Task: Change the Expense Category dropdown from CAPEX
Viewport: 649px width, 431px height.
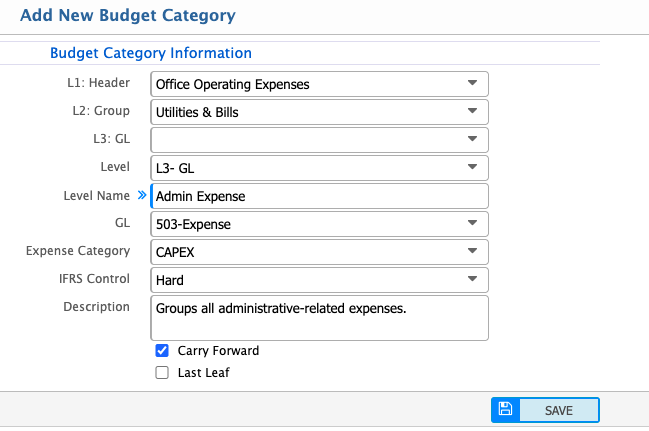Action: [319, 252]
